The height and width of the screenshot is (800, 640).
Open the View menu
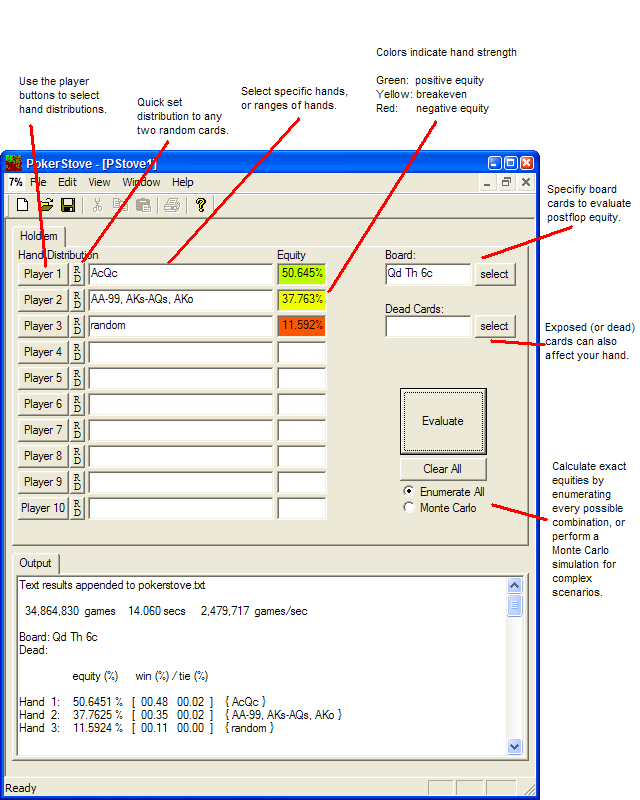(99, 182)
